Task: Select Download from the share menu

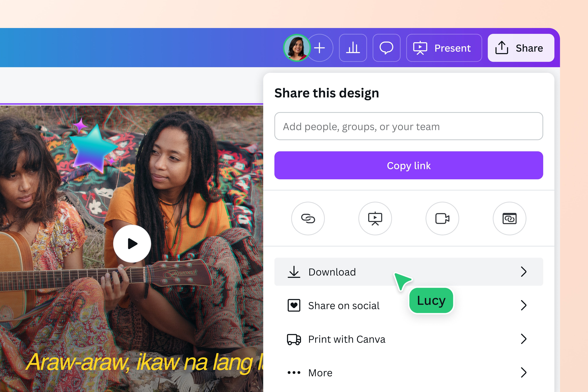Action: coord(332,272)
